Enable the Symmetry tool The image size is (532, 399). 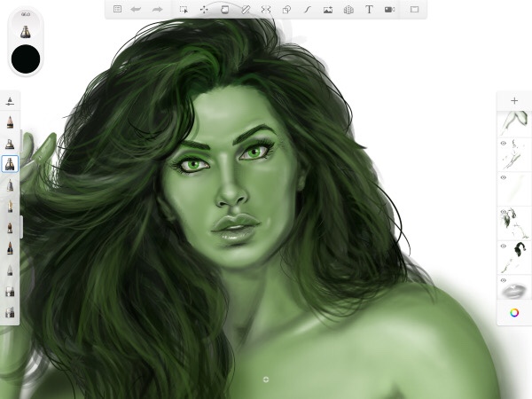(x=266, y=10)
